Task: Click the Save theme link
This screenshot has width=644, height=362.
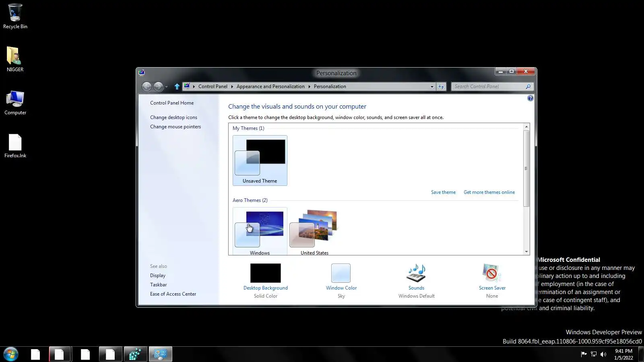Action: coord(443,192)
